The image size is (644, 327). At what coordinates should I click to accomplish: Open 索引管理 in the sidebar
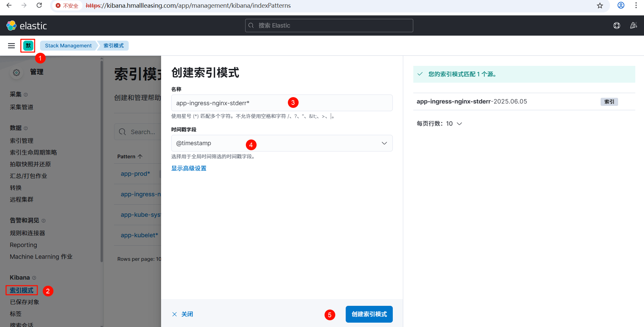click(22, 141)
